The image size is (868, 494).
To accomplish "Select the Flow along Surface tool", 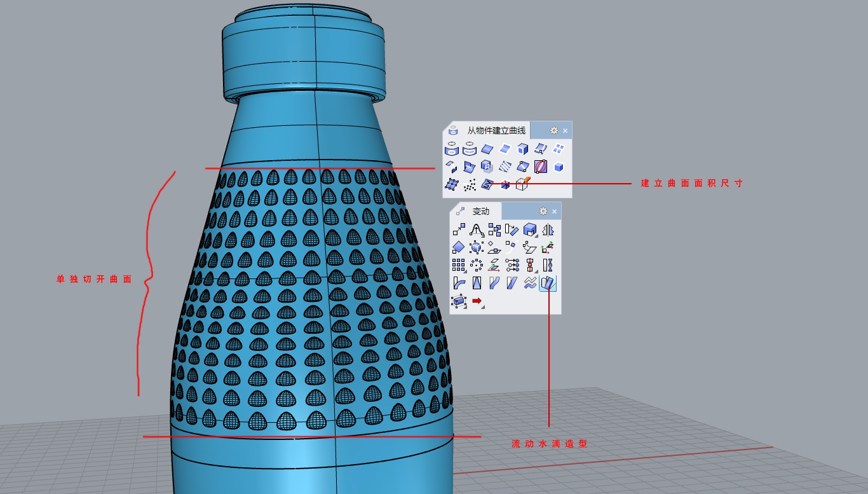I will [547, 284].
